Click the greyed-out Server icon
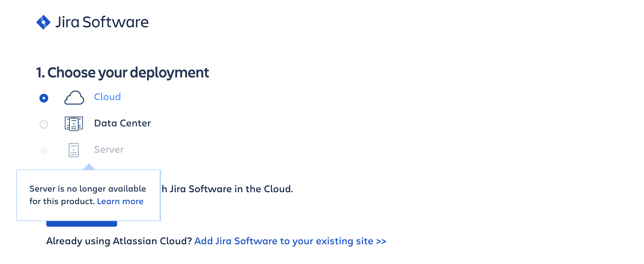 click(74, 150)
